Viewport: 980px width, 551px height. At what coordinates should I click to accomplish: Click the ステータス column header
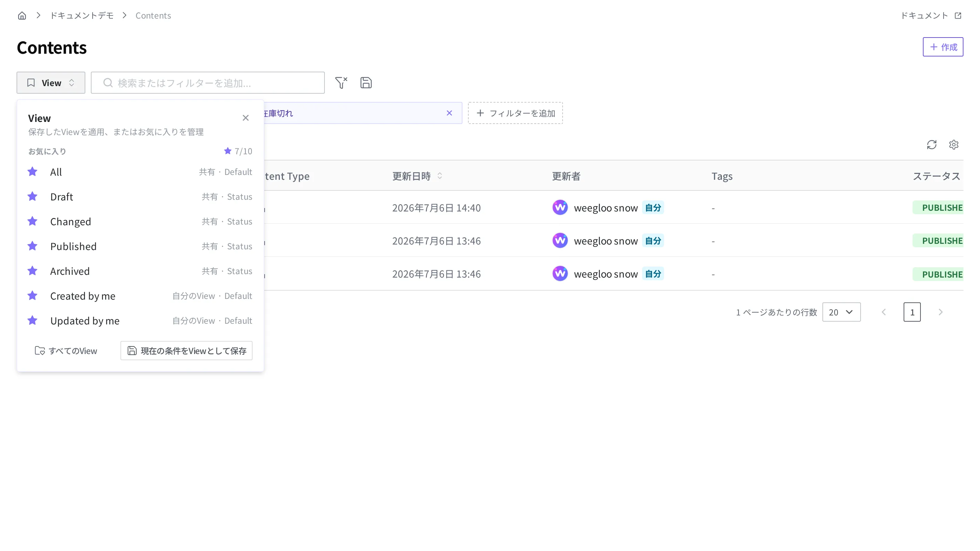[x=937, y=176]
